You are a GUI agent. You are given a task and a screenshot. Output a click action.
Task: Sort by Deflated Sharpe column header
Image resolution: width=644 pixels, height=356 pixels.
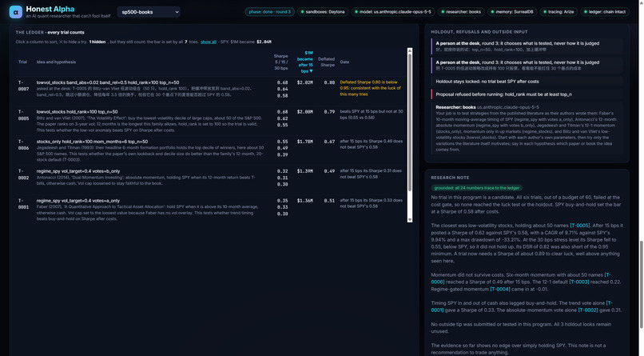click(x=326, y=62)
